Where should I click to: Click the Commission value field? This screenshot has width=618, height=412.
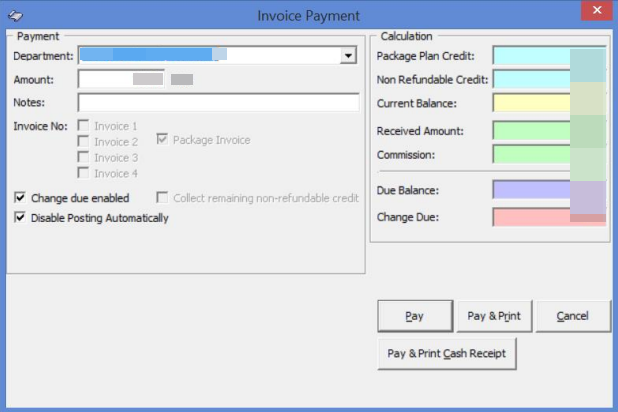coord(549,154)
